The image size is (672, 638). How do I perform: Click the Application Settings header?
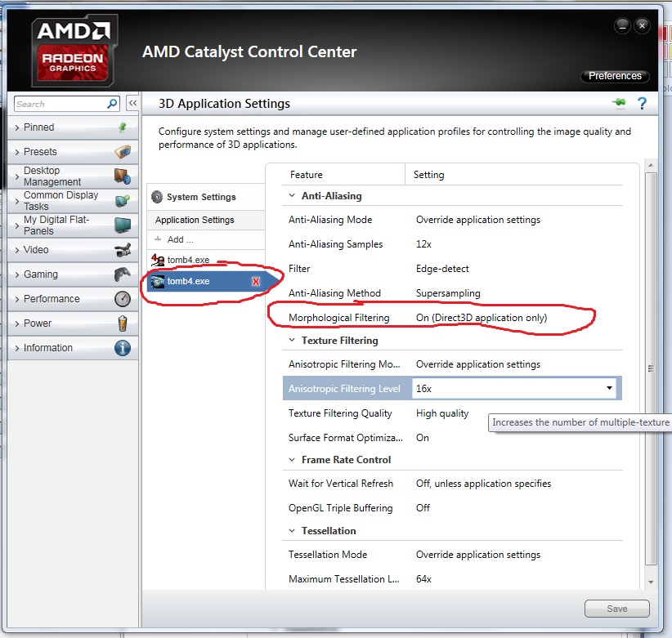(206, 220)
